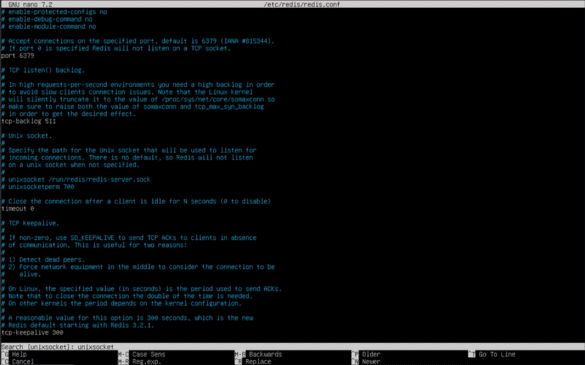Place cursor on 'timeout 0' line
585x365 pixels.
click(x=18, y=209)
